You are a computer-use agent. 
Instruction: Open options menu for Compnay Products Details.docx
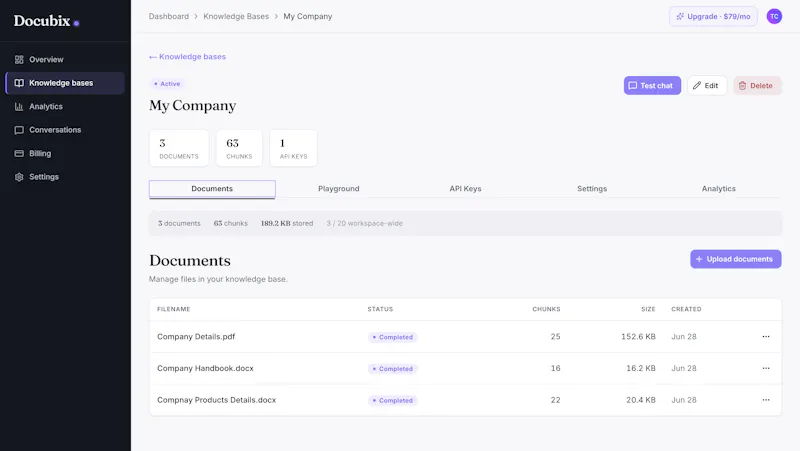[766, 400]
